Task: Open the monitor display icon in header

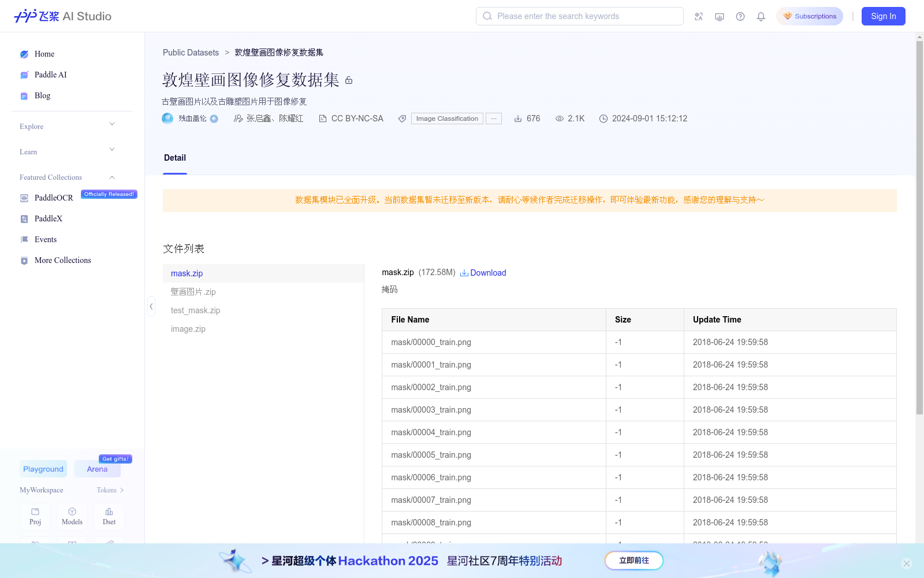Action: point(720,16)
